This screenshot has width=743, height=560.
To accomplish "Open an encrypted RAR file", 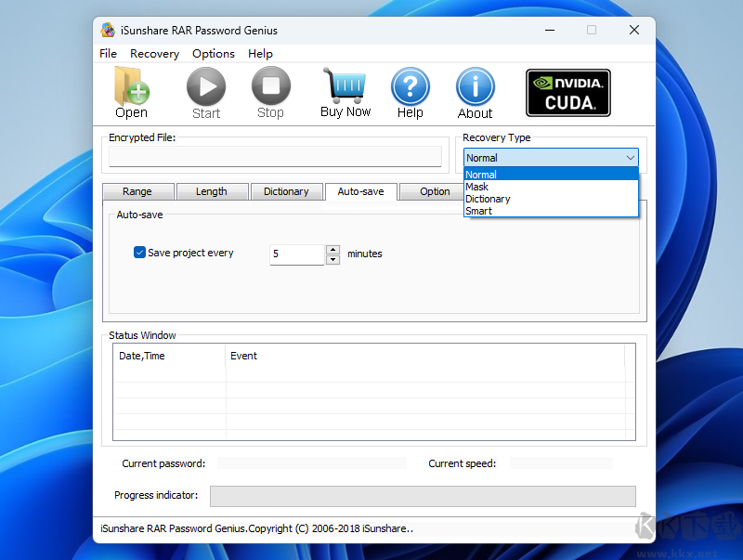I will click(130, 92).
